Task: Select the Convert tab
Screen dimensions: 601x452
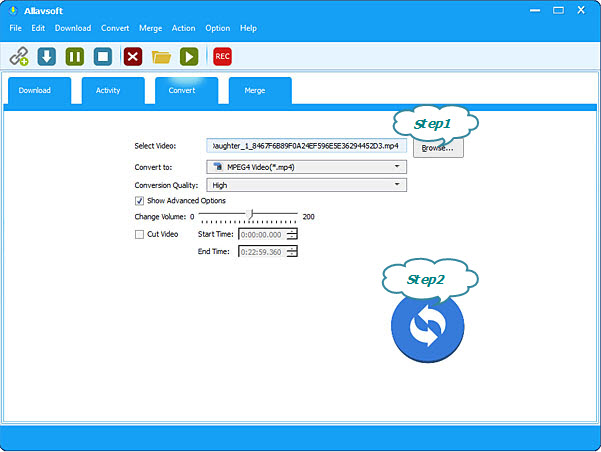Action: point(187,90)
